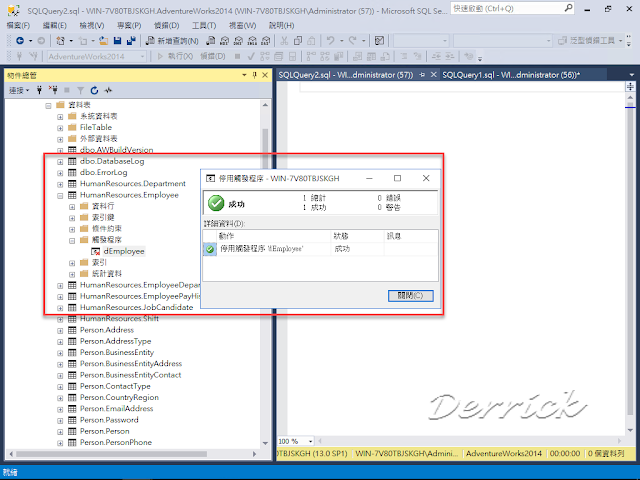
Task: Click the 偵錯(D) Debug toolbar button
Action: tap(213, 56)
